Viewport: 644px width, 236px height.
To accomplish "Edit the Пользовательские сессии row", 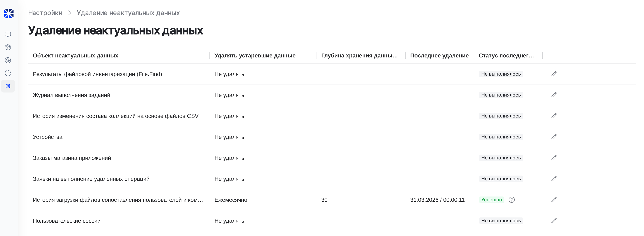I will 554,221.
